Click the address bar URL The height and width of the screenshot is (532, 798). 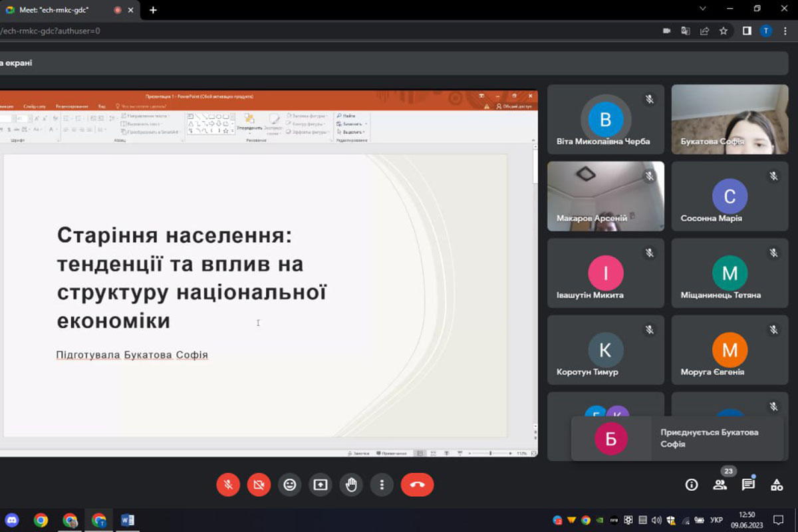(51, 31)
